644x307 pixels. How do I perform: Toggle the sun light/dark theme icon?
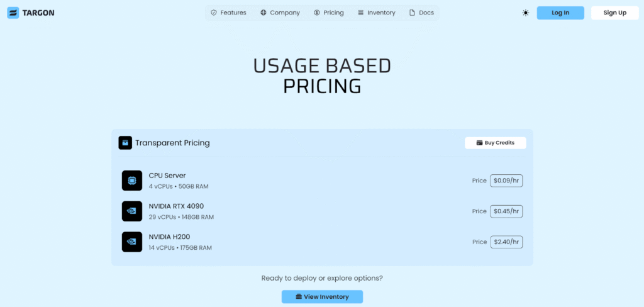(x=526, y=13)
